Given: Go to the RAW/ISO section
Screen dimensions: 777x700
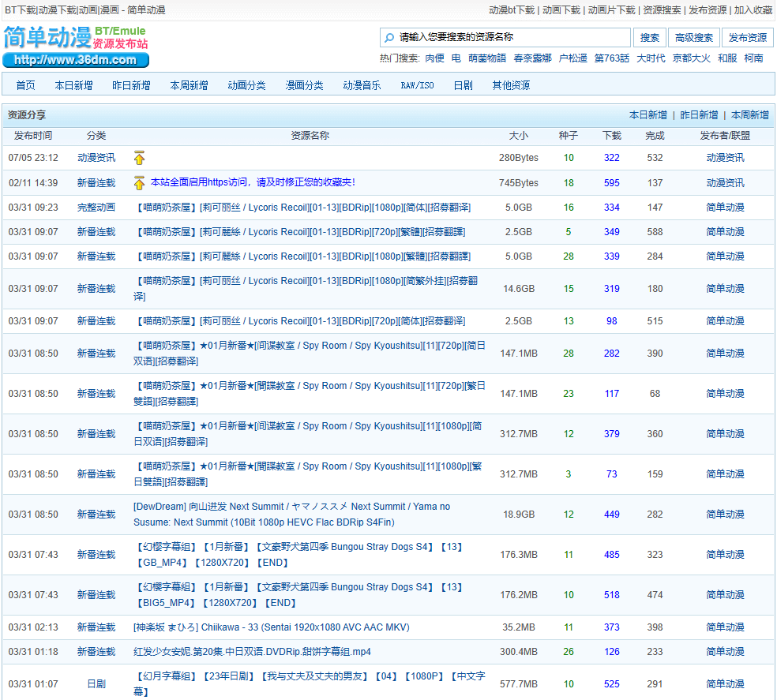Looking at the screenshot, I should 417,85.
